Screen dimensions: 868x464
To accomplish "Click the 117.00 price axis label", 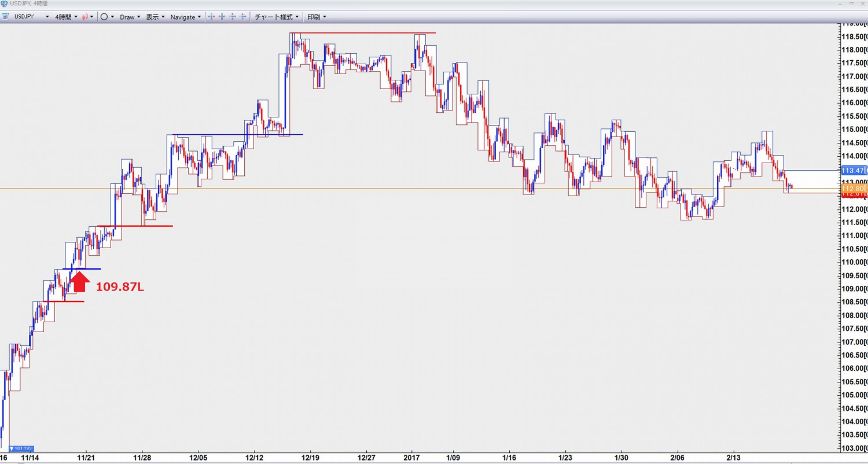I will tap(854, 76).
